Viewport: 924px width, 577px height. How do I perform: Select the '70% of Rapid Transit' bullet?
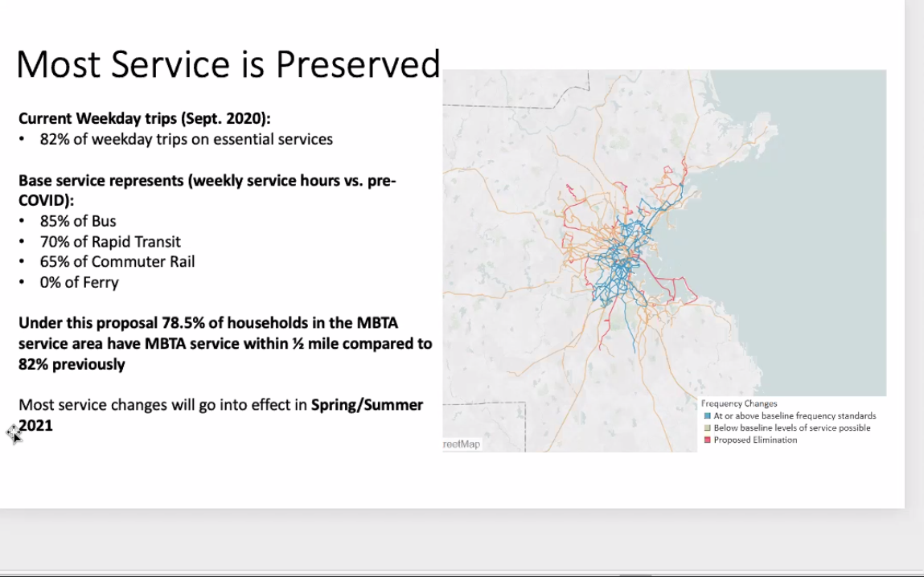point(110,241)
